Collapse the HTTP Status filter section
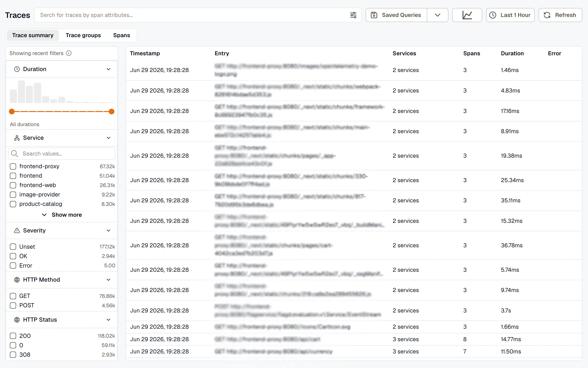 coord(108,320)
